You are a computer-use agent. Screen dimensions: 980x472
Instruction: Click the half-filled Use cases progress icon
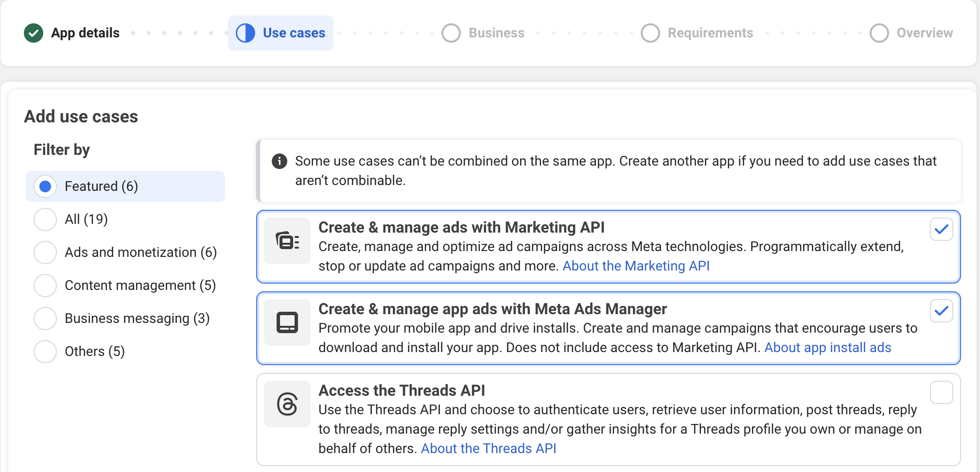pyautogui.click(x=245, y=33)
